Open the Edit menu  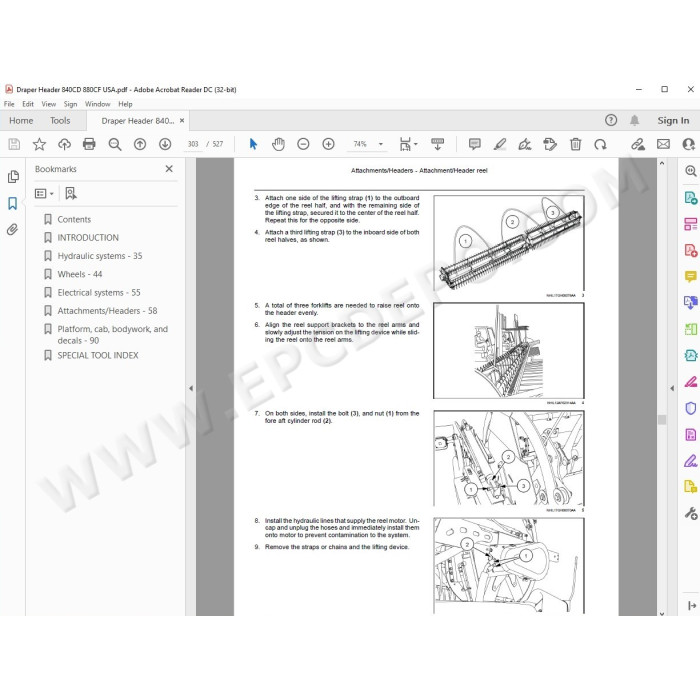point(28,104)
